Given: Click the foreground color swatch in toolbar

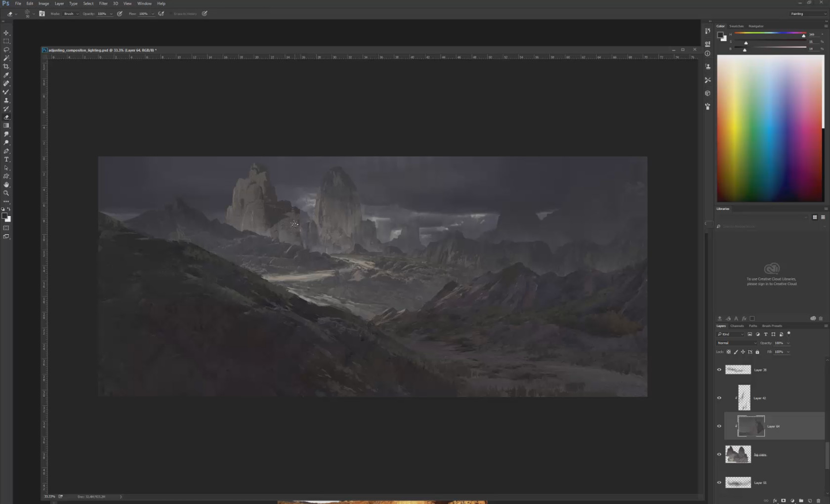Looking at the screenshot, I should (4, 216).
